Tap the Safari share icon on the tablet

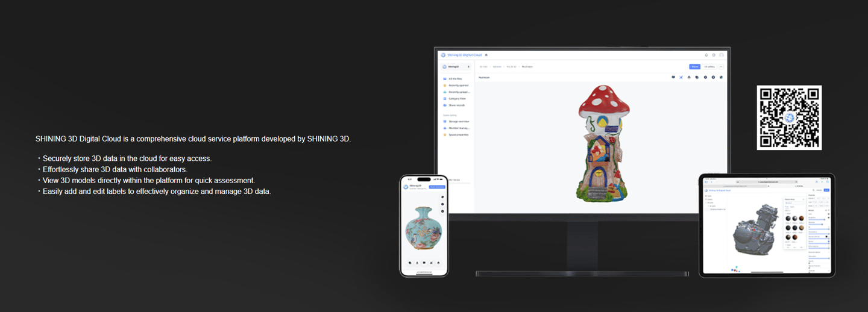pyautogui.click(x=817, y=182)
